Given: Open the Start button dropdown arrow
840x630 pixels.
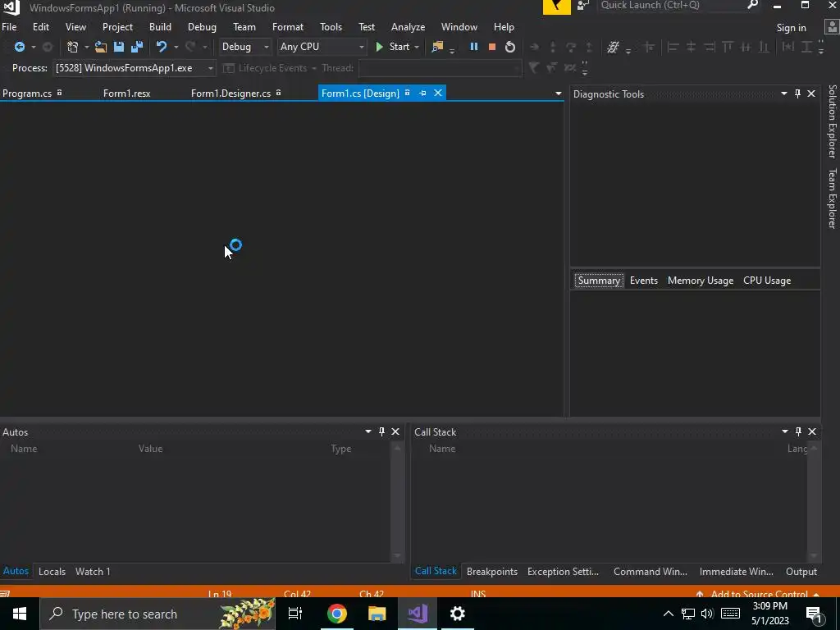Looking at the screenshot, I should [x=417, y=47].
